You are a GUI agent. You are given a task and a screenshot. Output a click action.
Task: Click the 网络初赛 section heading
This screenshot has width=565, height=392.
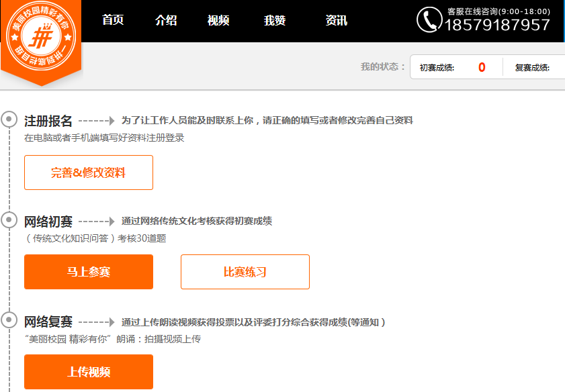(x=48, y=221)
